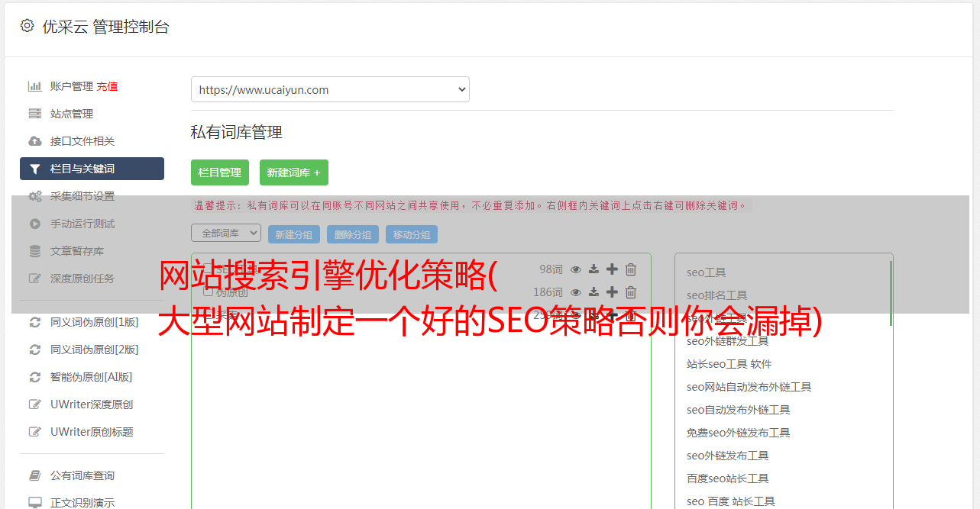The image size is (980, 509).
Task: Click the plus icon in the 186词 row
Action: coord(612,292)
